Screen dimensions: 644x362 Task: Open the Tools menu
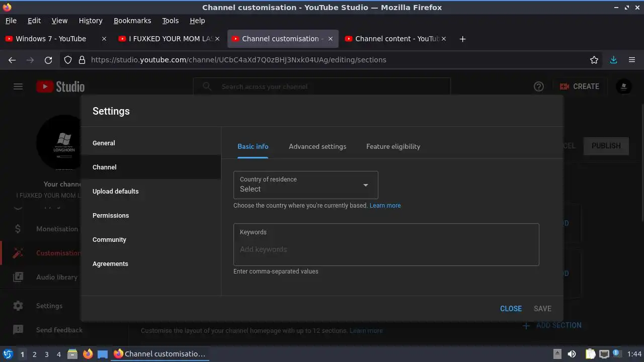[x=171, y=21]
